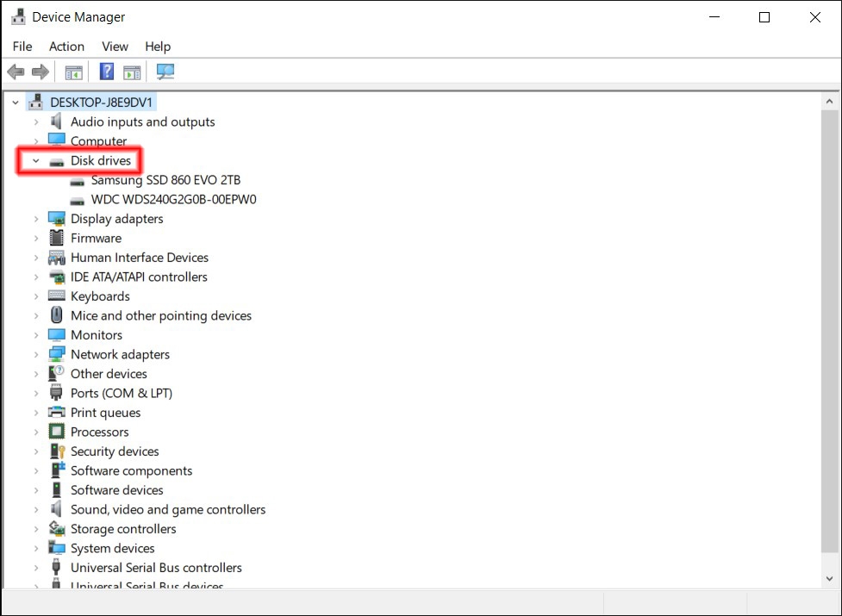Minimize the Device Manager window

(714, 17)
